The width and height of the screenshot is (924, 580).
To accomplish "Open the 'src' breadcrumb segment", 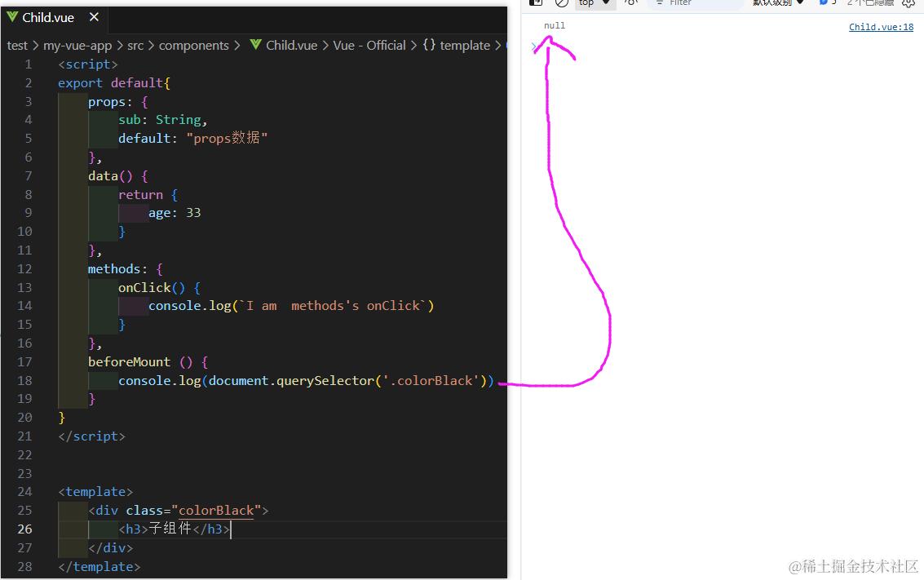I will [x=135, y=46].
